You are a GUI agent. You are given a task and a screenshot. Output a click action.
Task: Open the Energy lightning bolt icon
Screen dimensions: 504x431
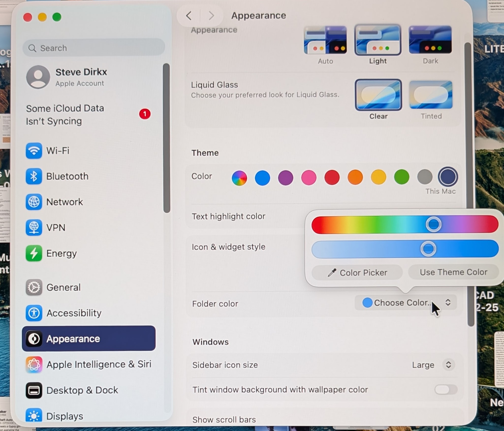click(x=34, y=253)
